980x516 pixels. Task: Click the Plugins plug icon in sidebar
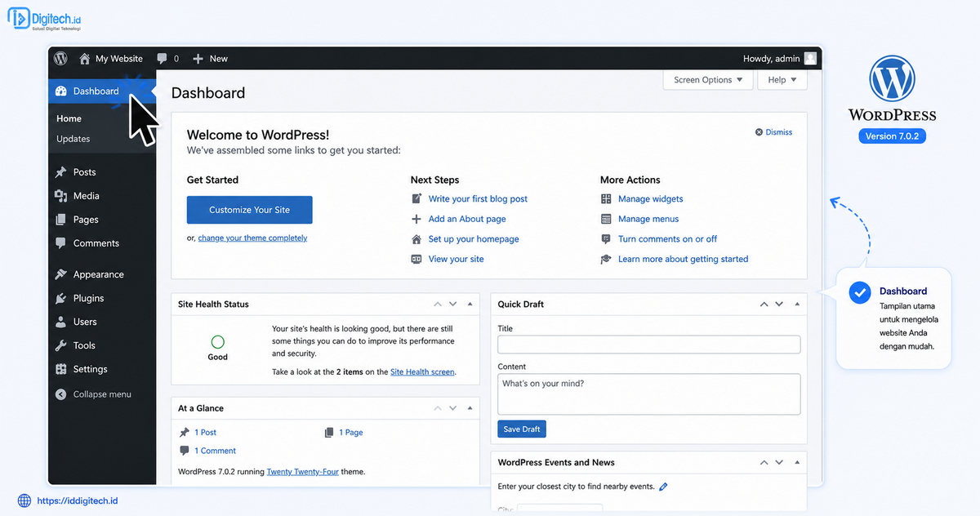click(x=61, y=298)
